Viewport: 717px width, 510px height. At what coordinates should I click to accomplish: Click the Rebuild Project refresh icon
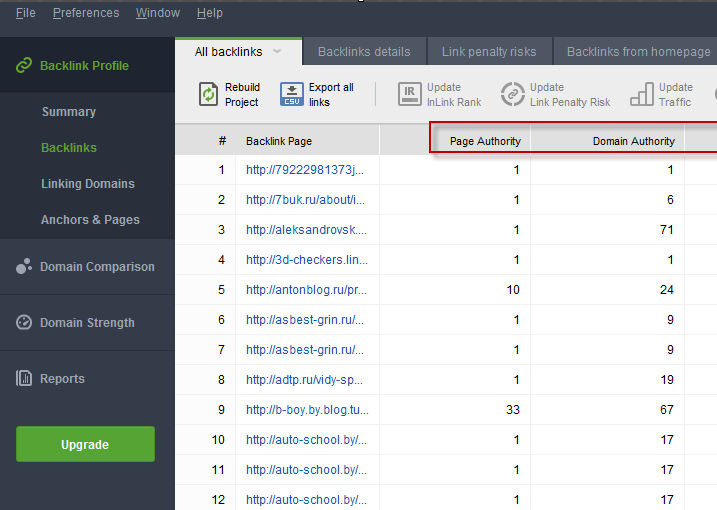click(x=208, y=94)
